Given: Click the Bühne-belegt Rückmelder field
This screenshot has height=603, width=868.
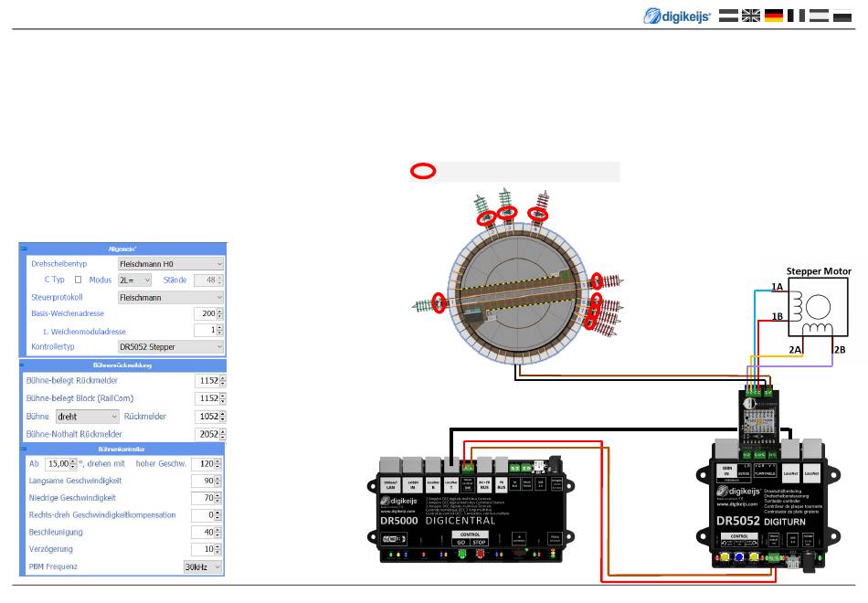Looking at the screenshot, I should pos(210,380).
